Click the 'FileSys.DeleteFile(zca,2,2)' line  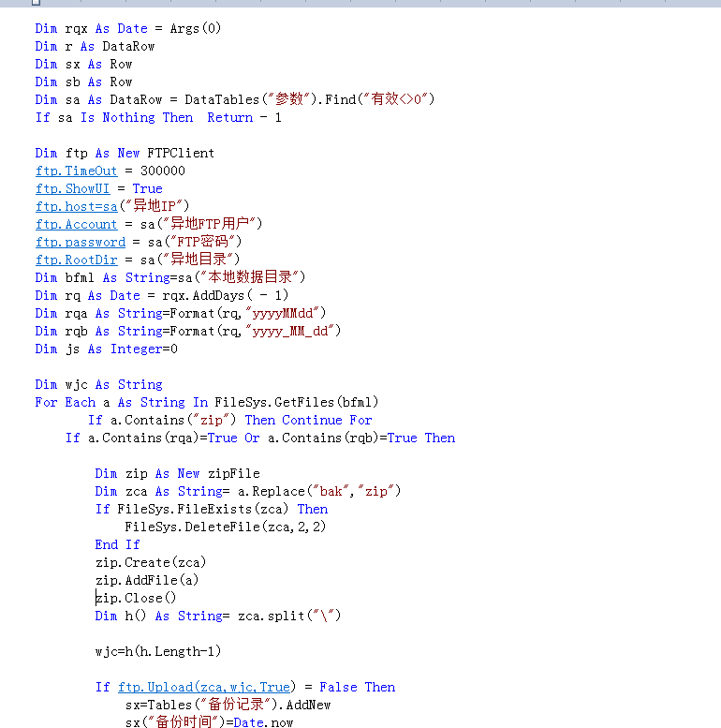[226, 527]
